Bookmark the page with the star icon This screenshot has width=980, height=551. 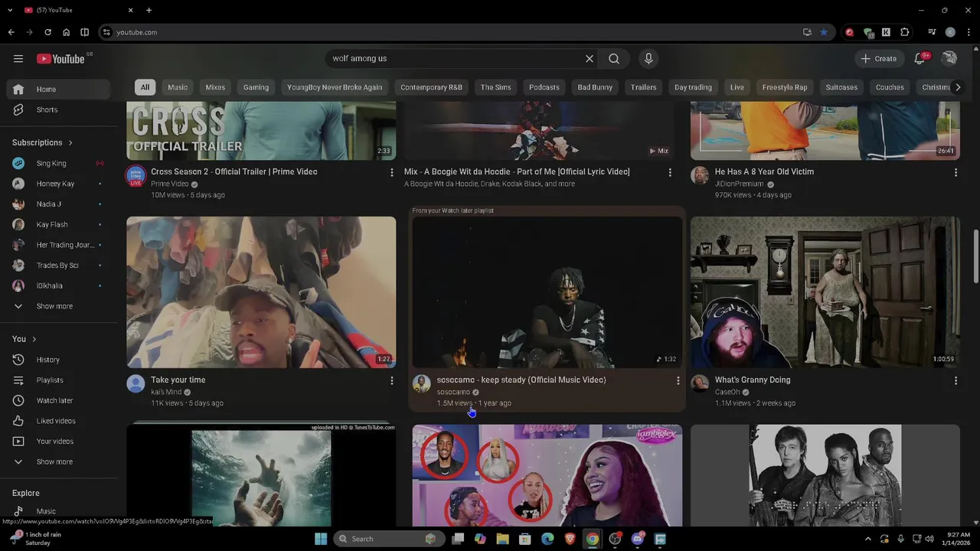(824, 32)
